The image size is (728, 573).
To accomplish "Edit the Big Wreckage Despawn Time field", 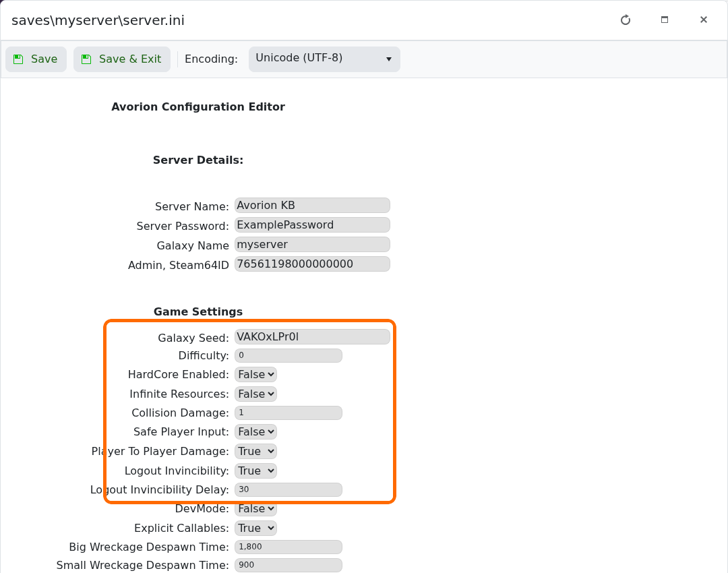I will [x=289, y=547].
